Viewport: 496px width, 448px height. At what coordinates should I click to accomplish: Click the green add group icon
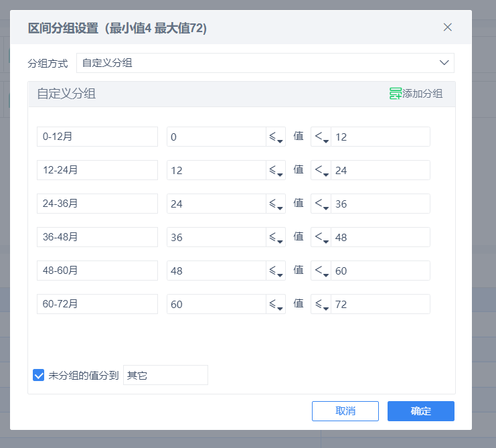(x=396, y=94)
